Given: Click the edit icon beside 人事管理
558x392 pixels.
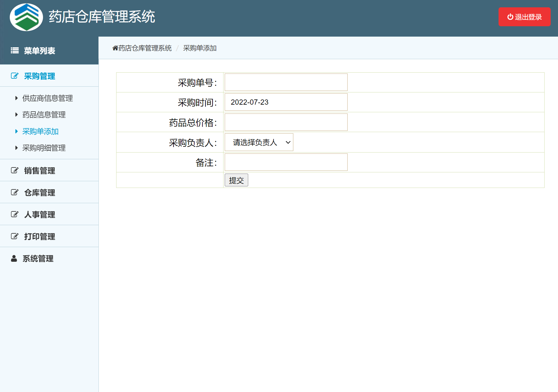Looking at the screenshot, I should (x=15, y=214).
